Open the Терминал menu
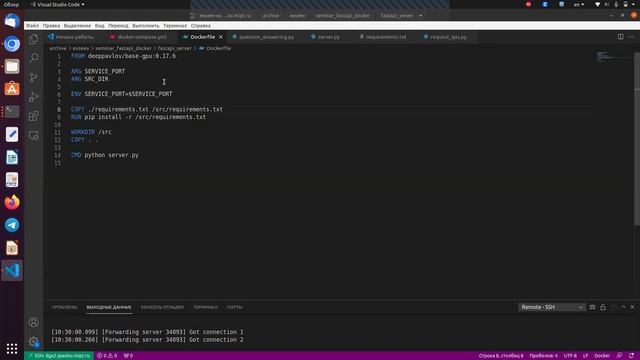The image size is (640, 360). coord(175,26)
